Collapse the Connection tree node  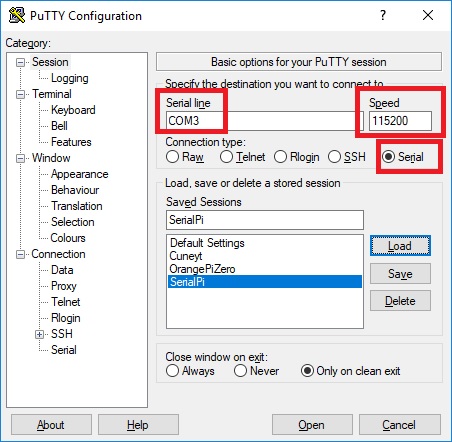click(21, 254)
